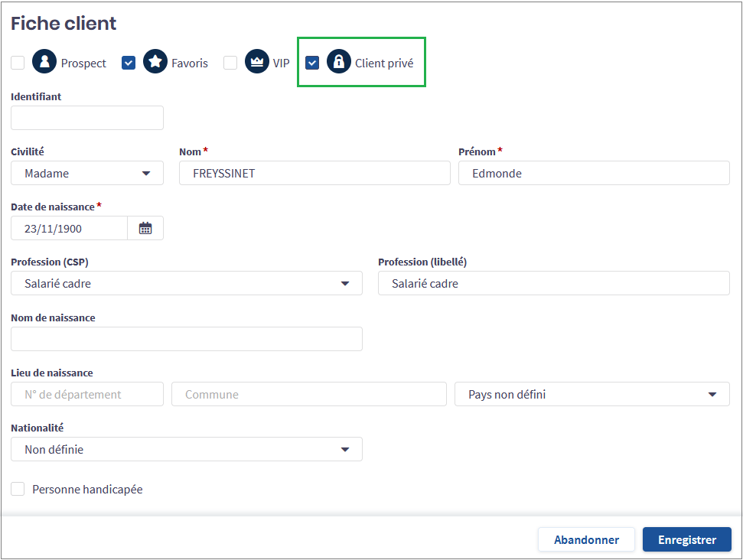
Task: Select the Prénom field containing Edmonde
Action: (594, 173)
